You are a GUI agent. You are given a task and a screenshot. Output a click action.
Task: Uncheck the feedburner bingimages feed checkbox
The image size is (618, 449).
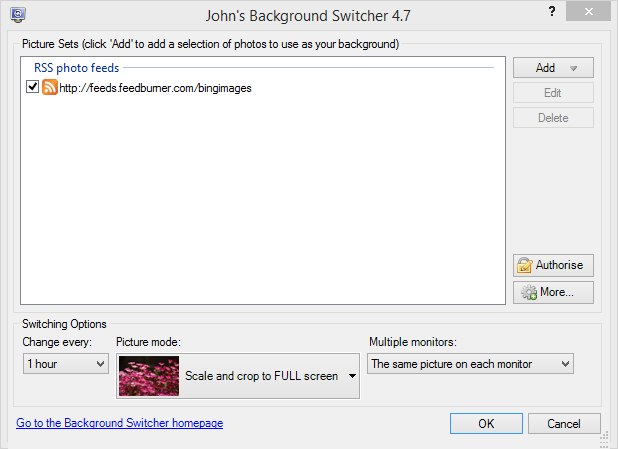coord(32,87)
